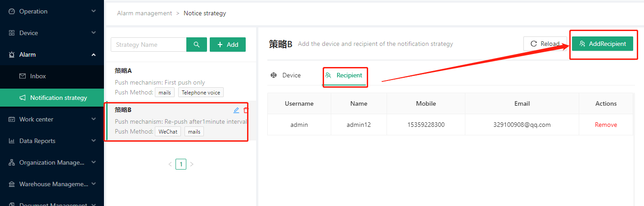This screenshot has width=644, height=206.
Task: Switch to the Device tab
Action: [286, 75]
